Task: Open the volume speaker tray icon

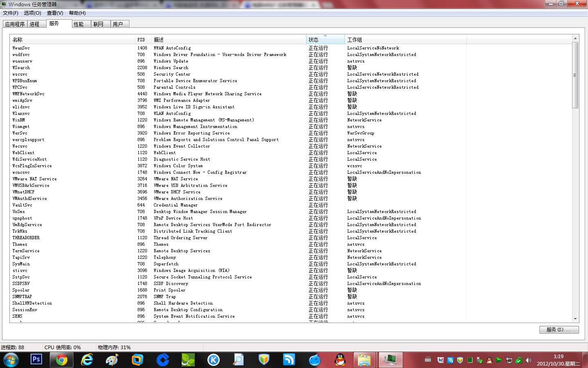Action: click(528, 360)
